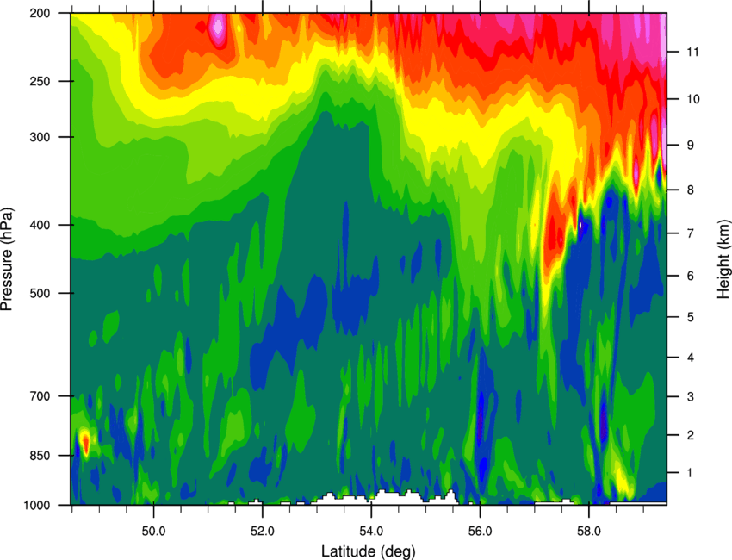Click the 'Latitude (deg)' axis title

tap(369, 551)
